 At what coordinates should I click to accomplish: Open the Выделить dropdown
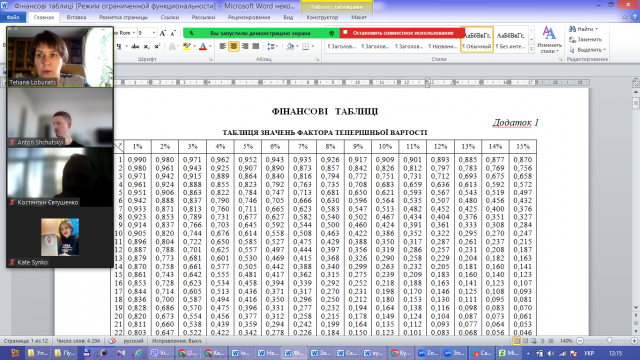(588, 50)
